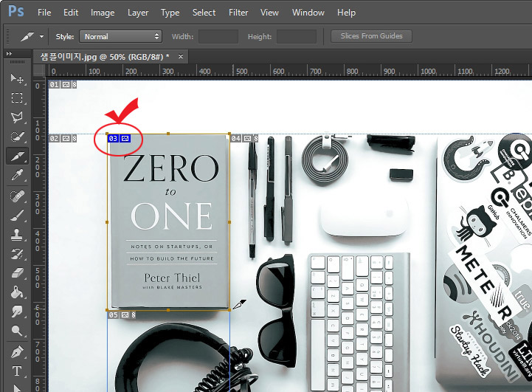Click the toolbox panel grip bar
Screen dimensions: 532x392
17,62
